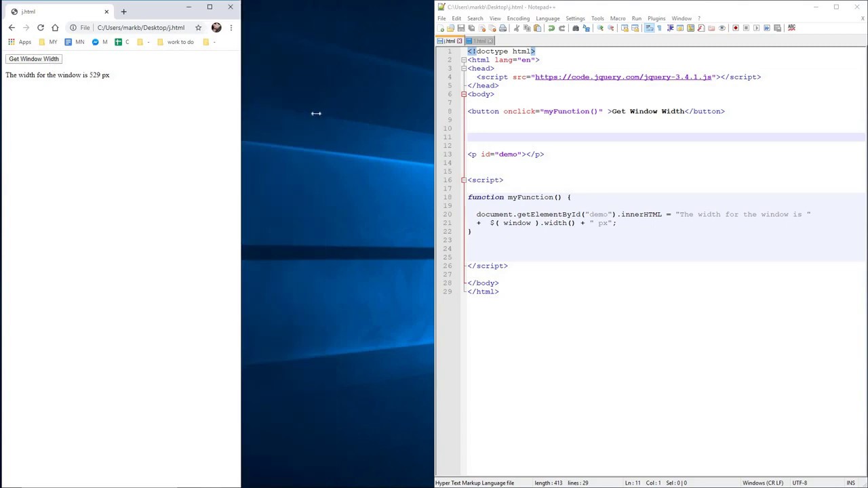Open the Chrome three-dot menu
The image size is (868, 488).
pos(231,28)
